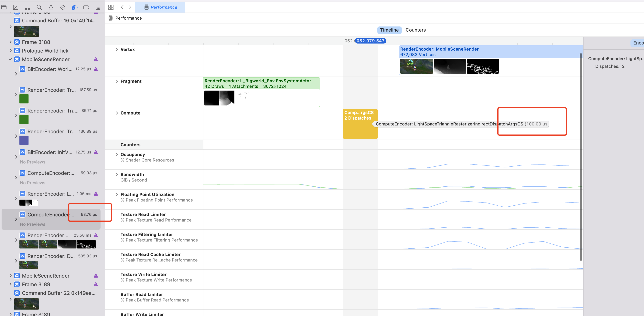The width and height of the screenshot is (644, 316).
Task: Open the Project navigator folder icon
Action: 4,7
